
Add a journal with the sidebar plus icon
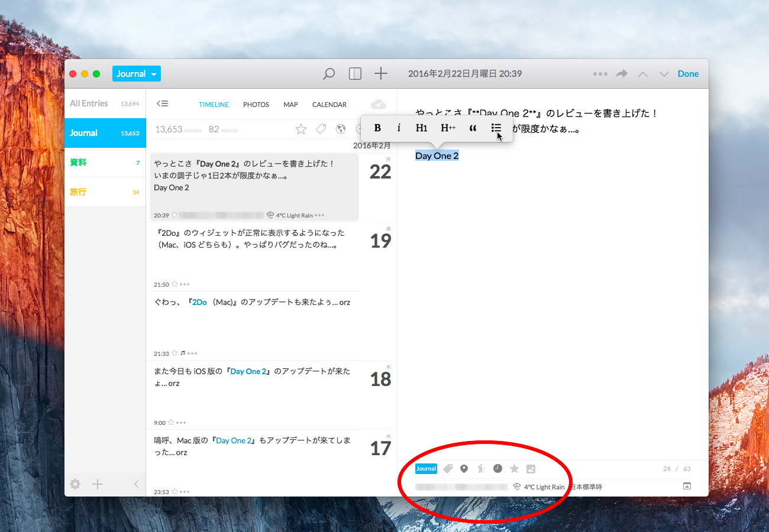[98, 484]
